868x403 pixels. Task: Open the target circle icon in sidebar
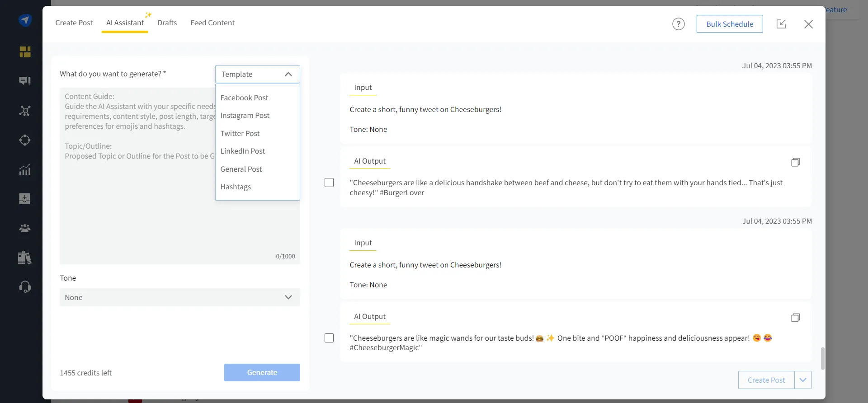coord(25,140)
